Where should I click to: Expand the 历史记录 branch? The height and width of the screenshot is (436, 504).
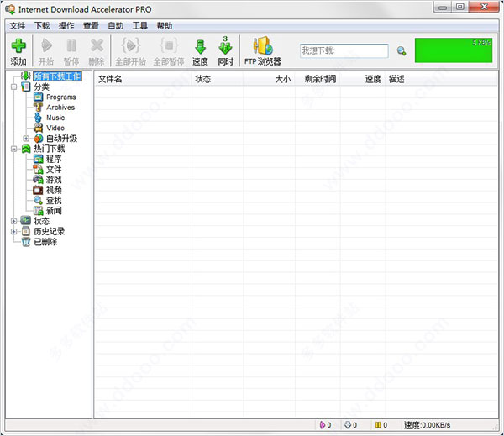[x=13, y=232]
